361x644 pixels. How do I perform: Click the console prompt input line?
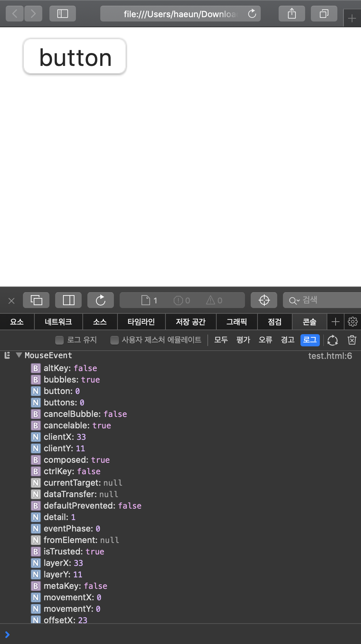(x=180, y=634)
